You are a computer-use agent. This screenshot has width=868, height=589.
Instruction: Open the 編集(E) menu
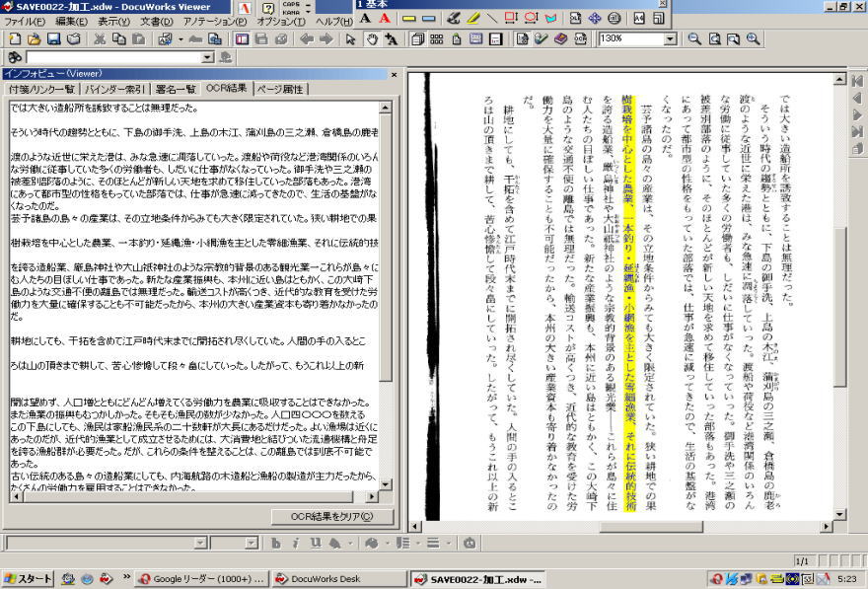[71, 22]
